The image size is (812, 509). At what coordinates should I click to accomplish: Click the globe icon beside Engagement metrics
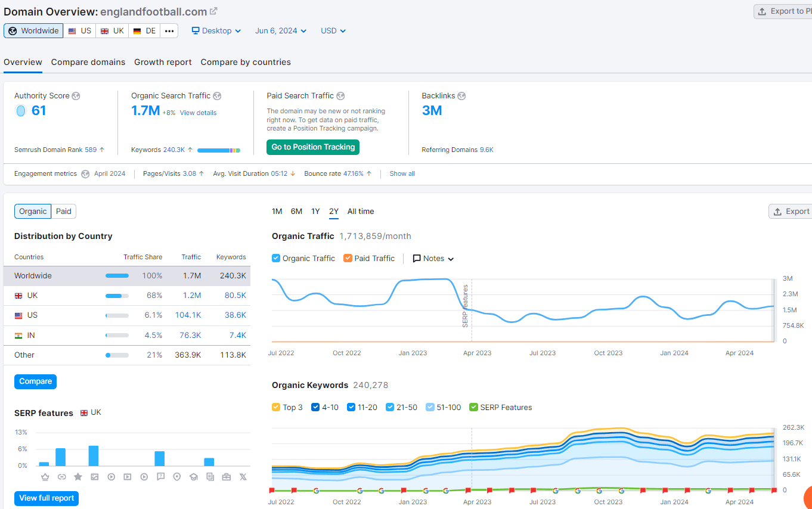tap(85, 174)
